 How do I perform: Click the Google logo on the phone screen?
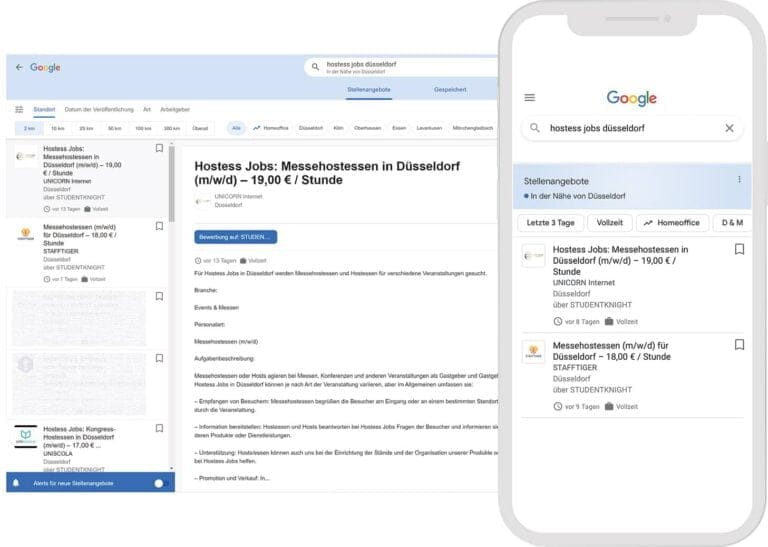pos(631,98)
